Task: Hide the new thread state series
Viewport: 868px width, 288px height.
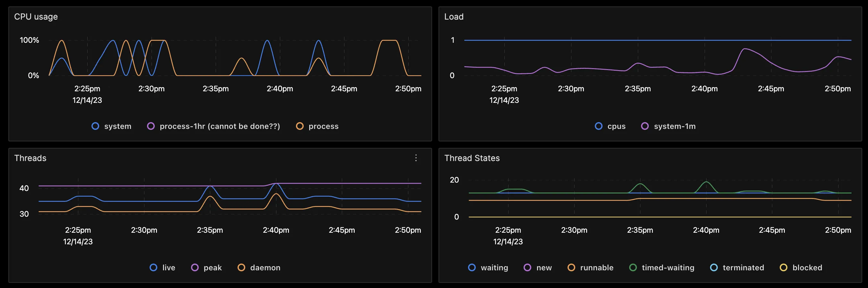Action: coord(538,267)
